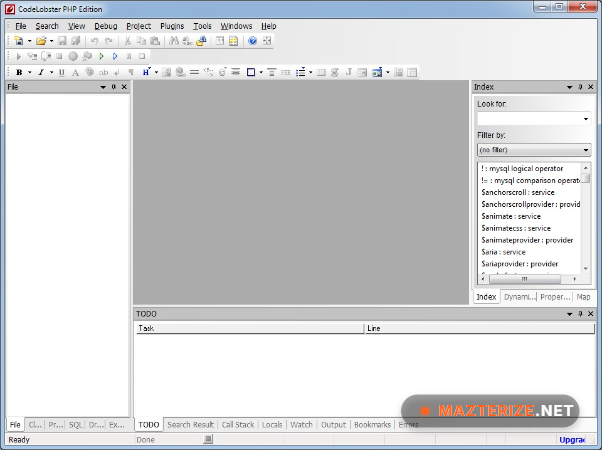Screen dimensions: 602x450
Task: Open the TODO panel menu arrow
Action: 569,314
